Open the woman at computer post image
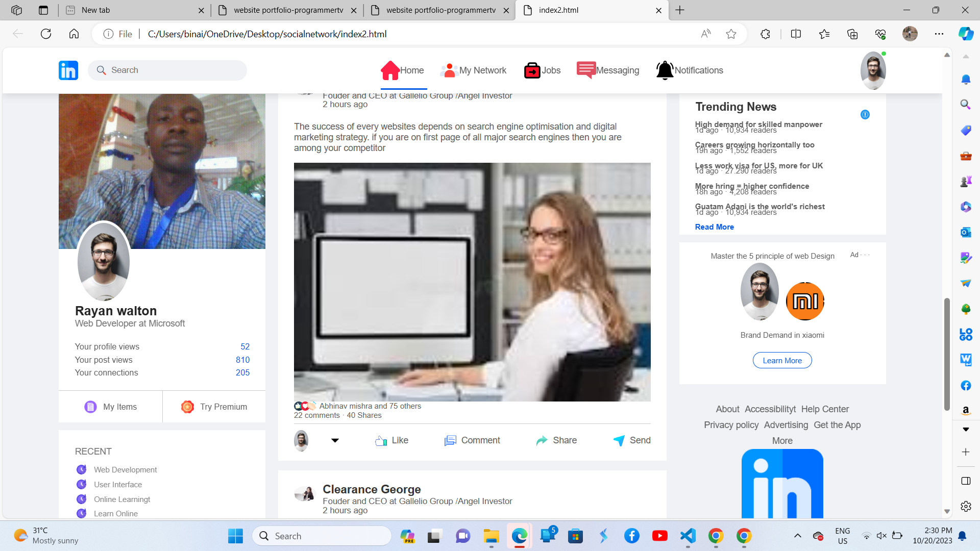 click(x=472, y=282)
